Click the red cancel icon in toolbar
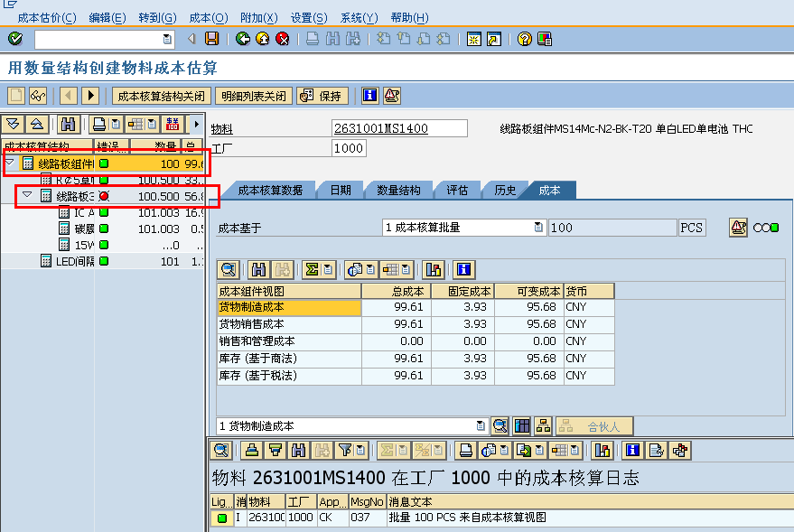This screenshot has height=532, width=794. pos(283,39)
